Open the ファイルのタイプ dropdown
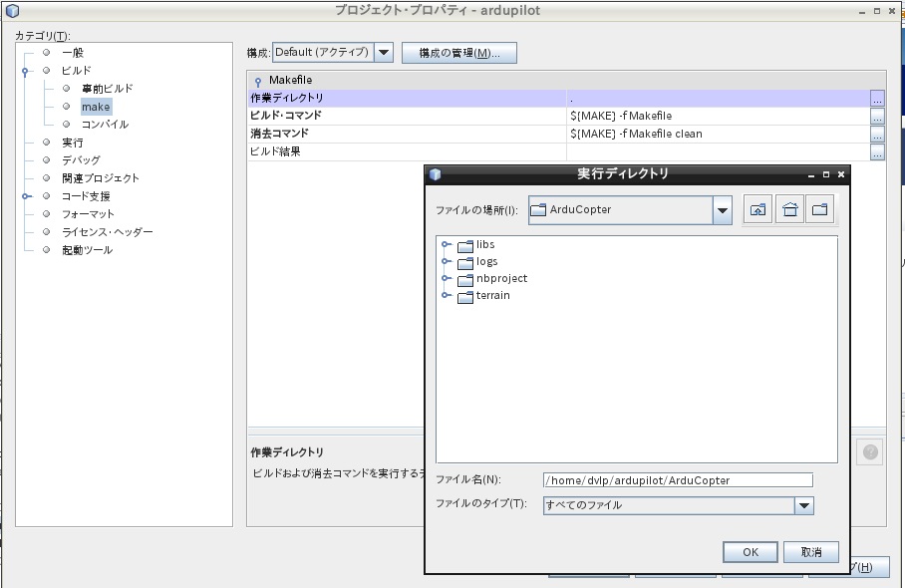 coord(804,506)
